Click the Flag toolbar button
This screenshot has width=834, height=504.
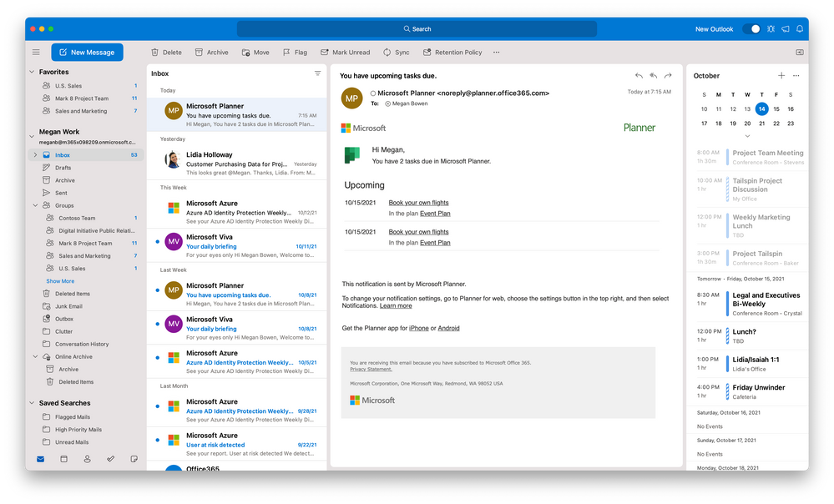tap(295, 52)
